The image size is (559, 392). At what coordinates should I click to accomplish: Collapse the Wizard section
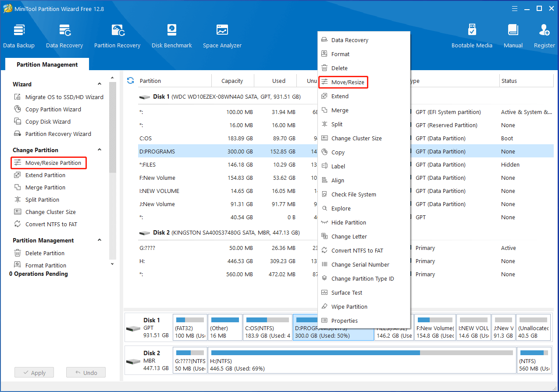click(100, 84)
